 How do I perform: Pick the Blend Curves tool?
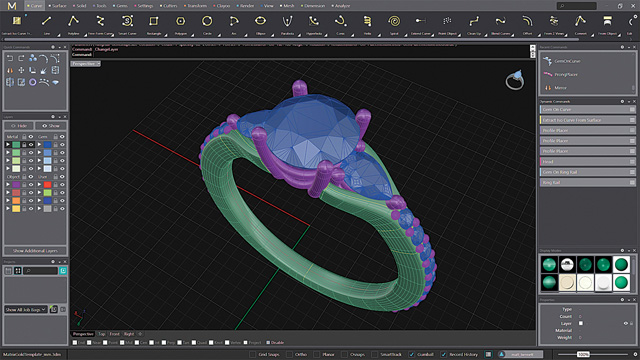click(x=500, y=21)
